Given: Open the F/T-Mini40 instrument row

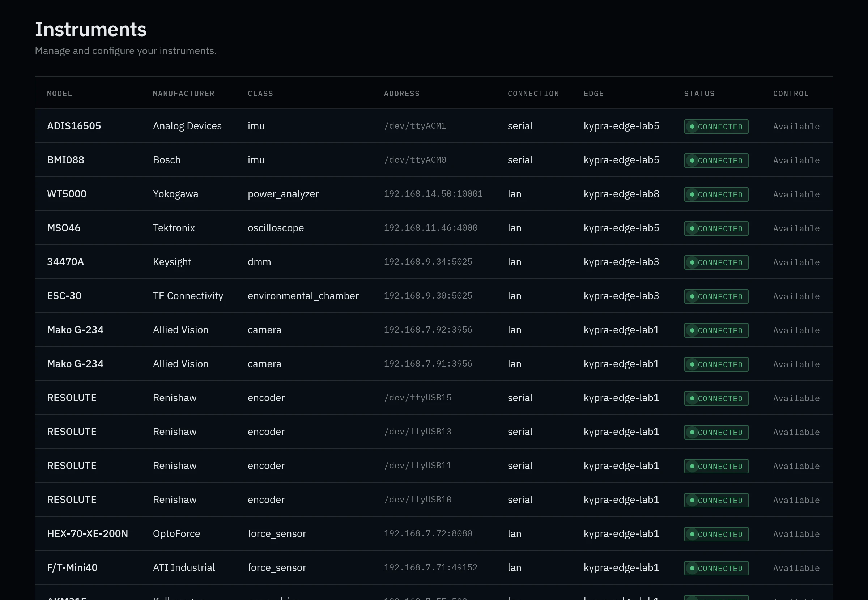Looking at the screenshot, I should [x=434, y=568].
